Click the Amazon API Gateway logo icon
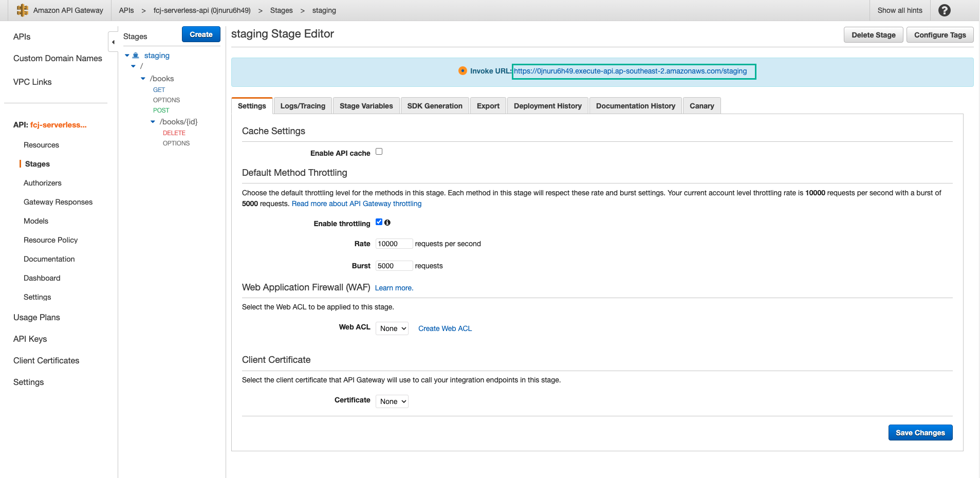Viewport: 980px width, 478px height. 23,10
